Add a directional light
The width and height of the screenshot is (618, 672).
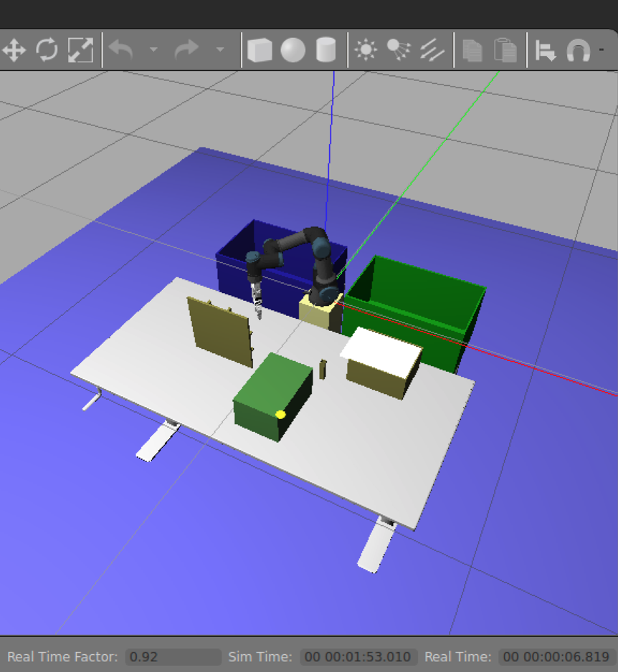point(432,50)
